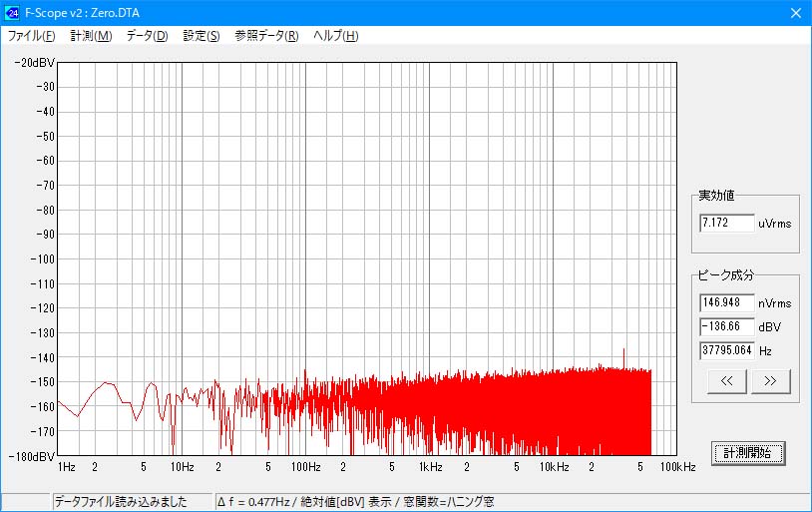This screenshot has width=812, height=512.
Task: Click the 100kHz axis label
Action: pos(678,467)
